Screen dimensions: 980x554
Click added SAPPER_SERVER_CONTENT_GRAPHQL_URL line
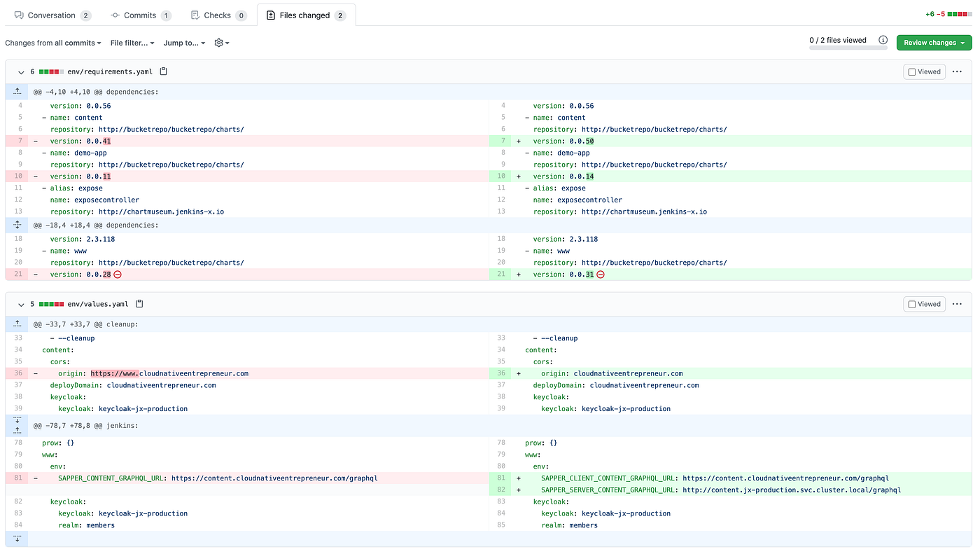pos(730,490)
